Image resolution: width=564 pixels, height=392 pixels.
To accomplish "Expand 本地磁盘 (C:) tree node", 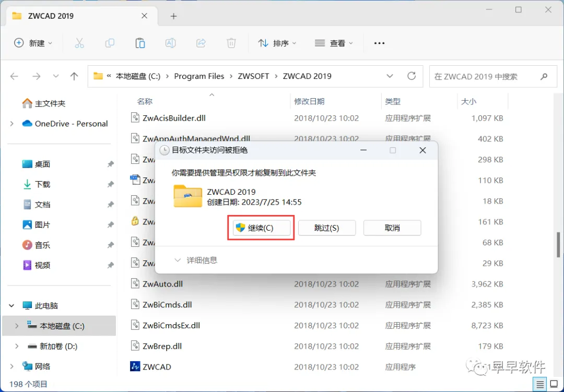I will pos(17,326).
